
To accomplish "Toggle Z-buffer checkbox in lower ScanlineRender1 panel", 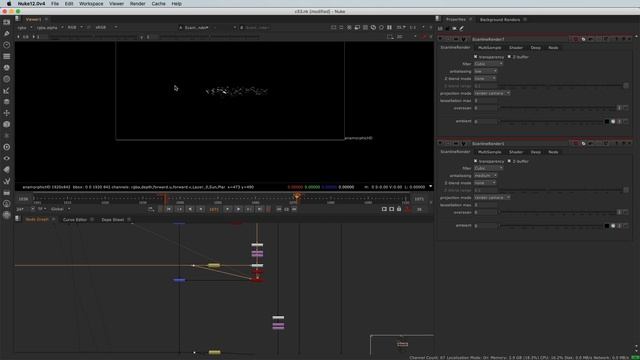I will [509, 161].
